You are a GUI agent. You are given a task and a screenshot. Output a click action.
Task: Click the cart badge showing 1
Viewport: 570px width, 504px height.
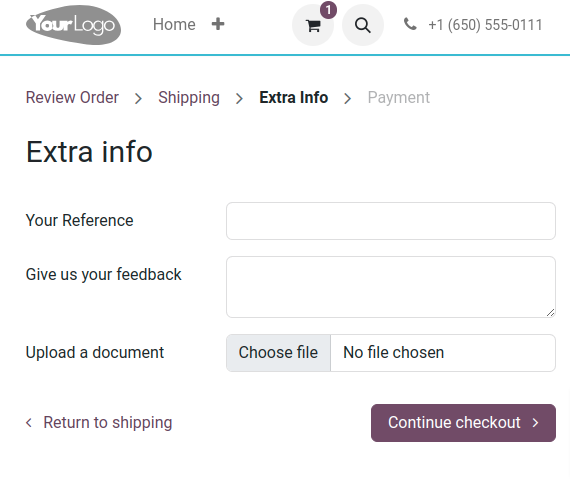coord(328,10)
